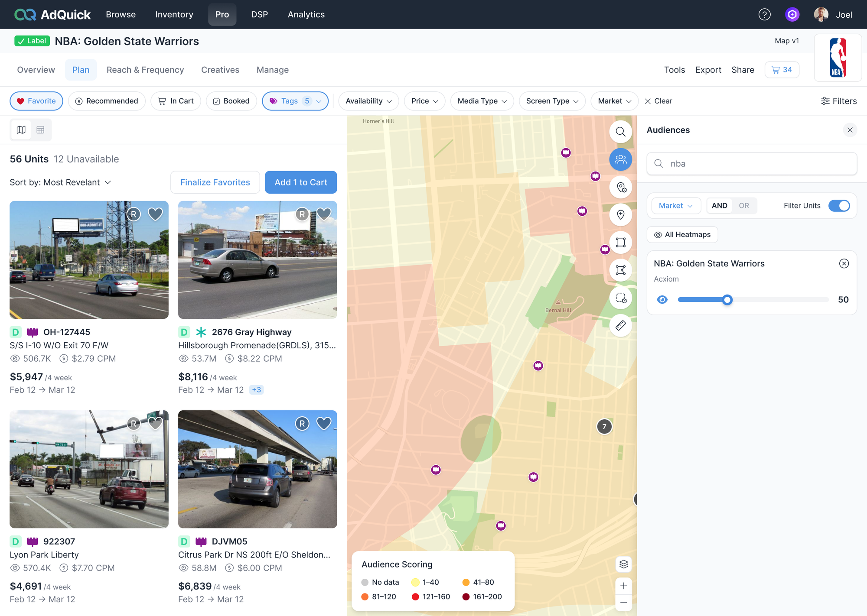
Task: Click Finalize Favorites button
Action: pyautogui.click(x=215, y=182)
